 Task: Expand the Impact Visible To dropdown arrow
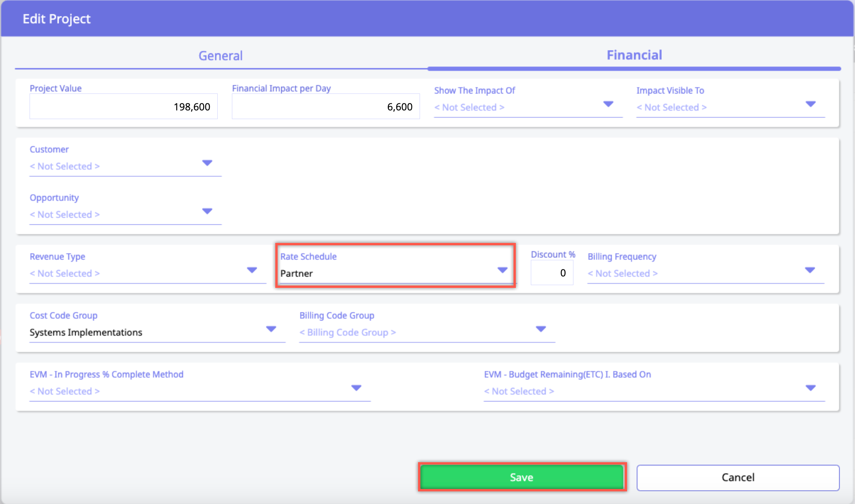[810, 105]
